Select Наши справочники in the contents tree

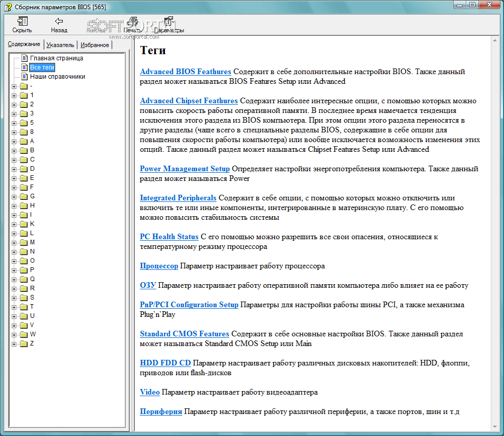pyautogui.click(x=58, y=77)
